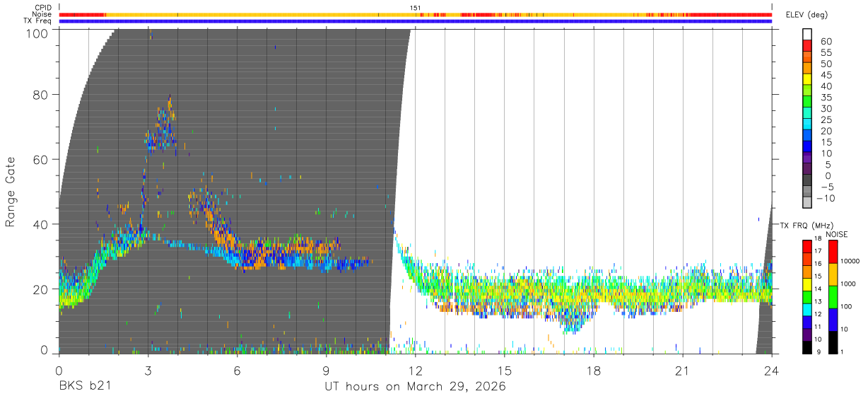Viewport: 868px width, 401px height.
Task: Click UT hours axis tick 24
Action: coord(771,370)
